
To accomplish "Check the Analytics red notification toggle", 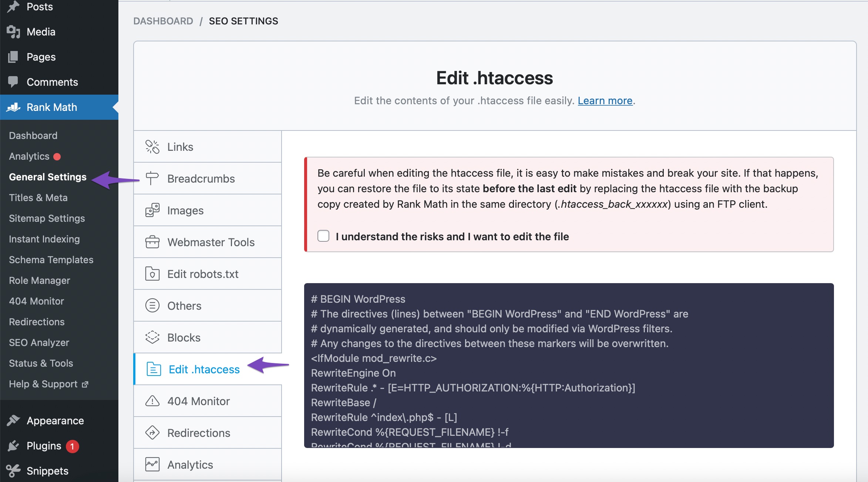I will [x=59, y=156].
